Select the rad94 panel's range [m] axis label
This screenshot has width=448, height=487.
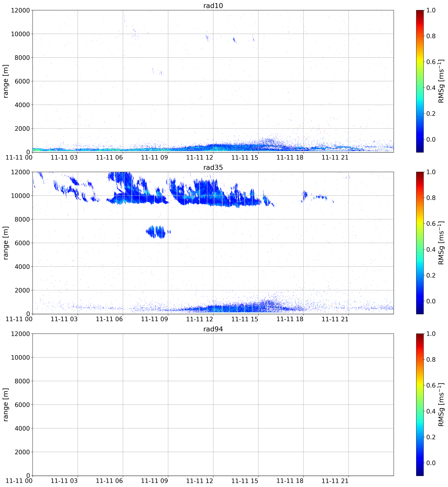tap(6, 405)
